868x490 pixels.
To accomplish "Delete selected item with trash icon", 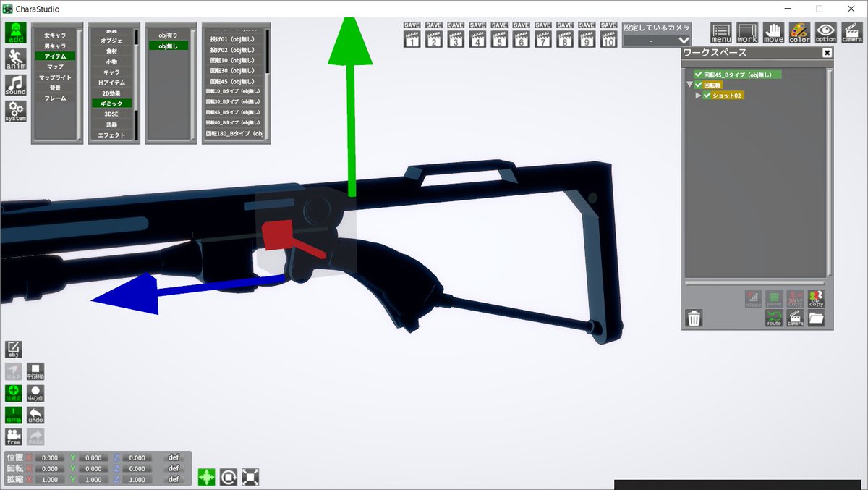I will pos(694,318).
